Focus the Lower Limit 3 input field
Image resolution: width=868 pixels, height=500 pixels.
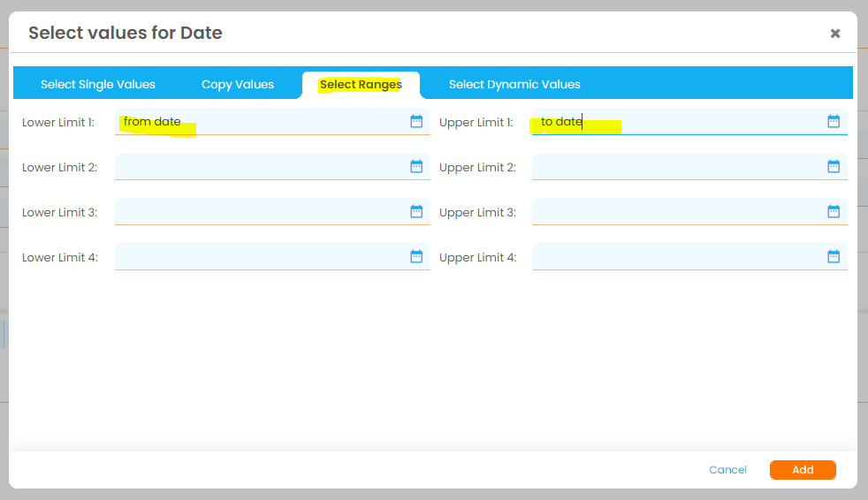272,212
